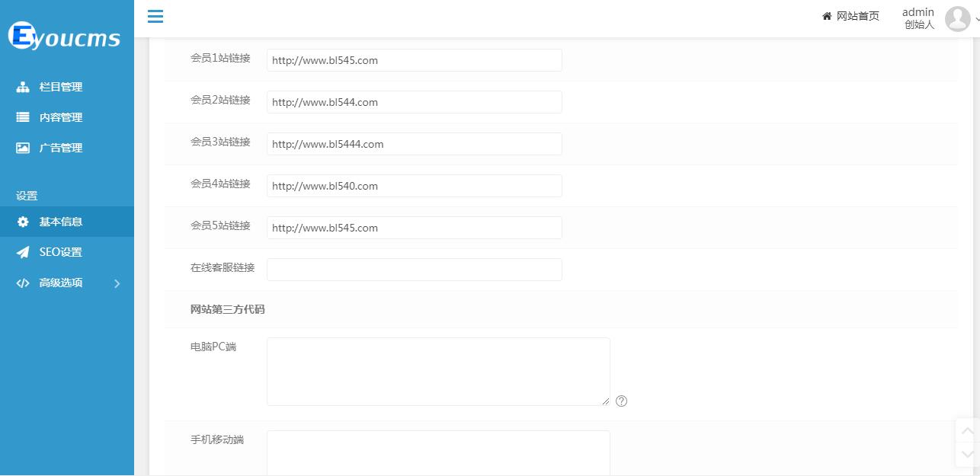
Task: Focus the 会员3站链接 URL field
Action: point(414,144)
